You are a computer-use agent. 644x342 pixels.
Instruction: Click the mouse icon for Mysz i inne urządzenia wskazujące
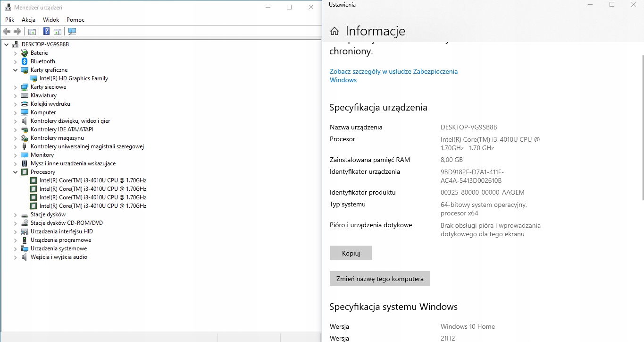click(x=25, y=163)
